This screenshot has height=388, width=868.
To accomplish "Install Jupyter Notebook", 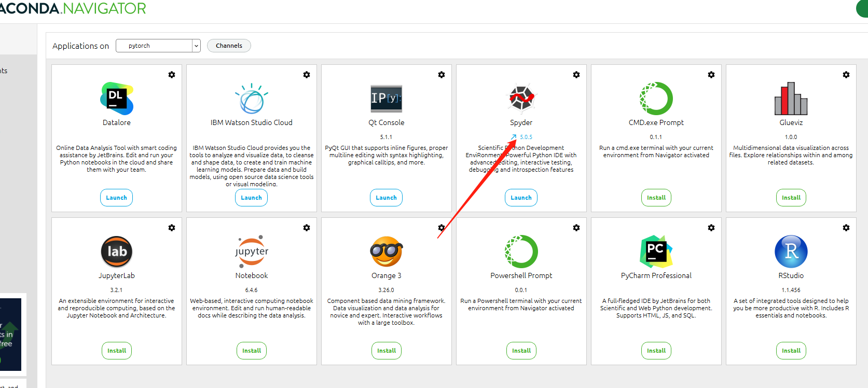I will click(252, 351).
